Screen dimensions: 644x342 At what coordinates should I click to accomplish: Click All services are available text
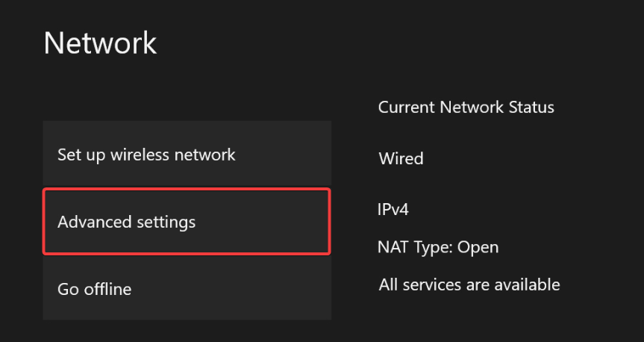point(469,285)
